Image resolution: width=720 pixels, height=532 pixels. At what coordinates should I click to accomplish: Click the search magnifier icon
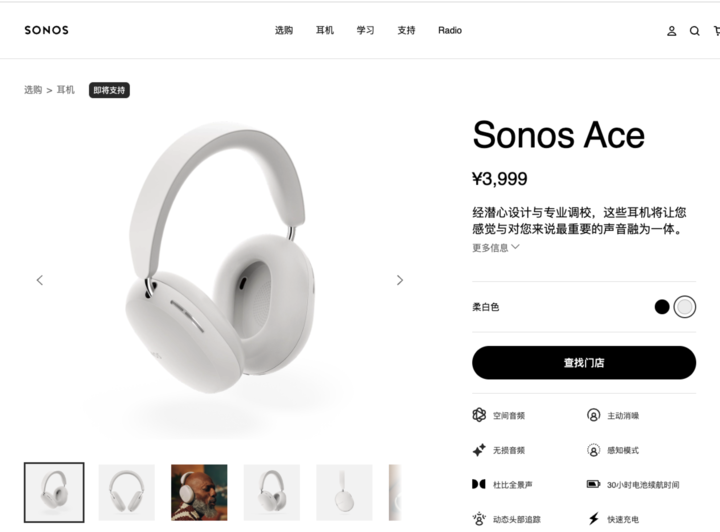point(694,31)
